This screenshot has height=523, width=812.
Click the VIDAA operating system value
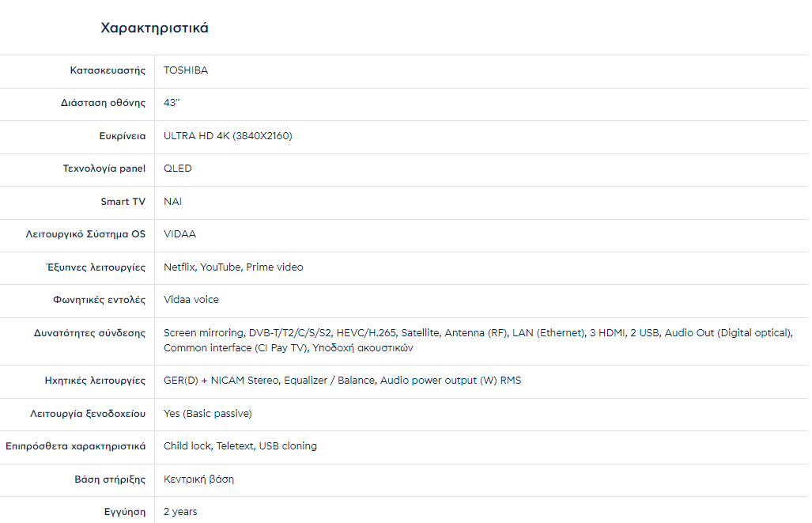pyautogui.click(x=179, y=234)
